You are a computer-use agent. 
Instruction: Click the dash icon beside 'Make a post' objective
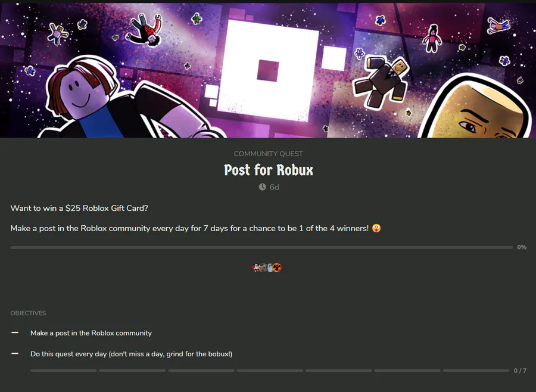point(15,332)
